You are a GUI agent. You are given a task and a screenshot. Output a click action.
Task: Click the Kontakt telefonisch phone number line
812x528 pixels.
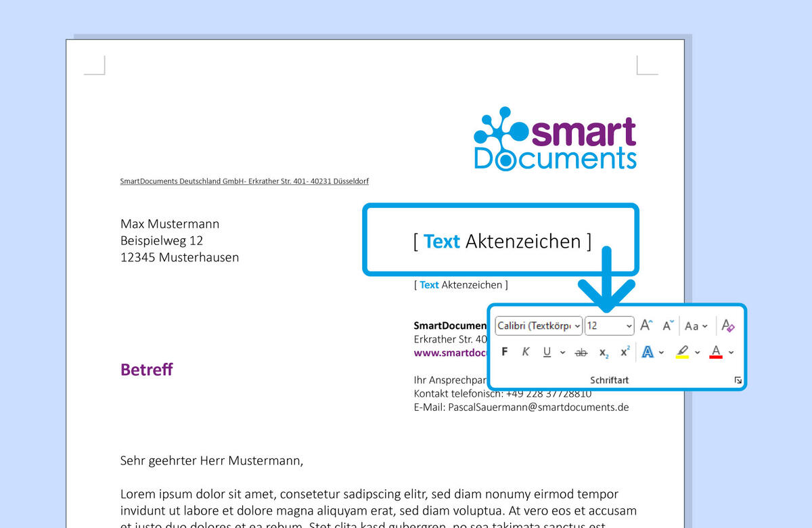[x=503, y=393]
